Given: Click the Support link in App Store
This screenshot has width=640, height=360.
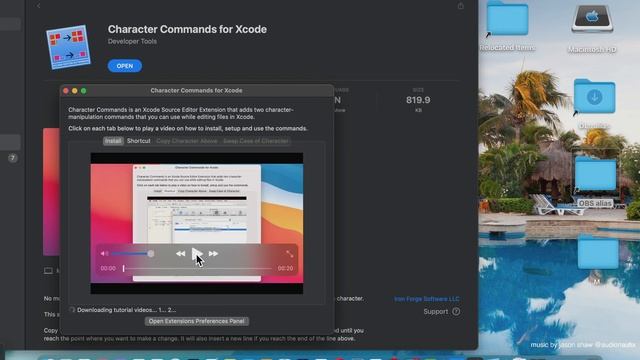Looking at the screenshot, I should pos(436,311).
